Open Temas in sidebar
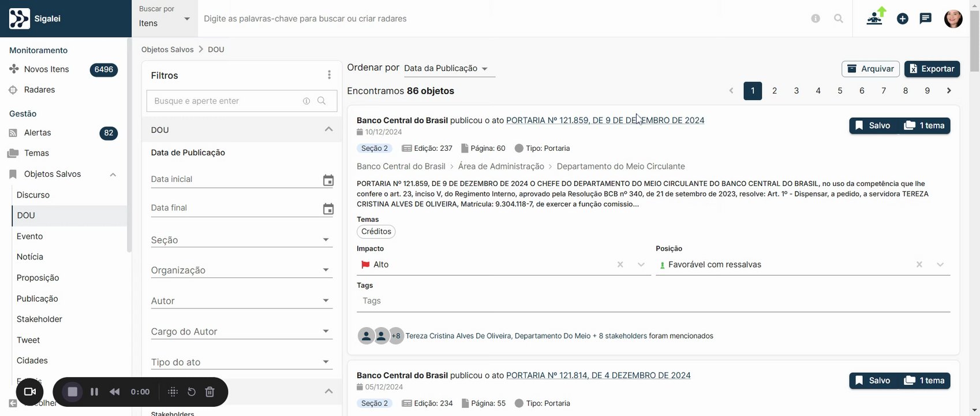The width and height of the screenshot is (980, 416). click(x=36, y=153)
